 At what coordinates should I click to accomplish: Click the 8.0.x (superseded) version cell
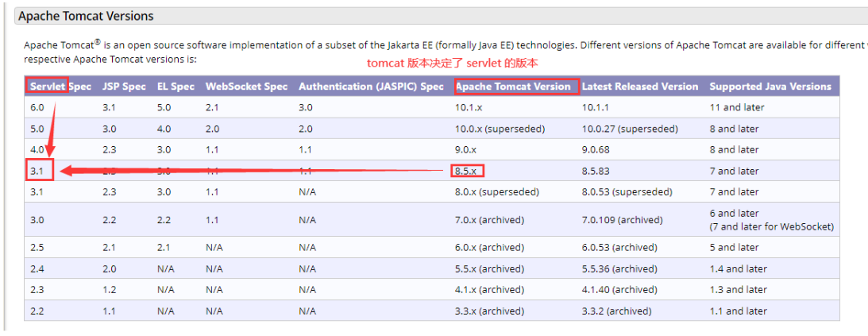tap(496, 192)
